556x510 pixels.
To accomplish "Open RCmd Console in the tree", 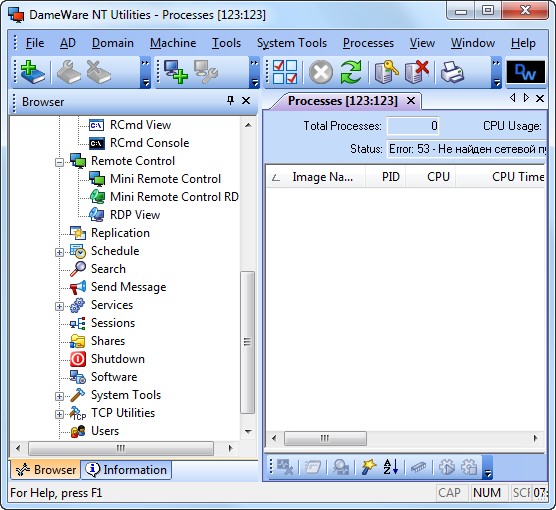I will tap(149, 143).
